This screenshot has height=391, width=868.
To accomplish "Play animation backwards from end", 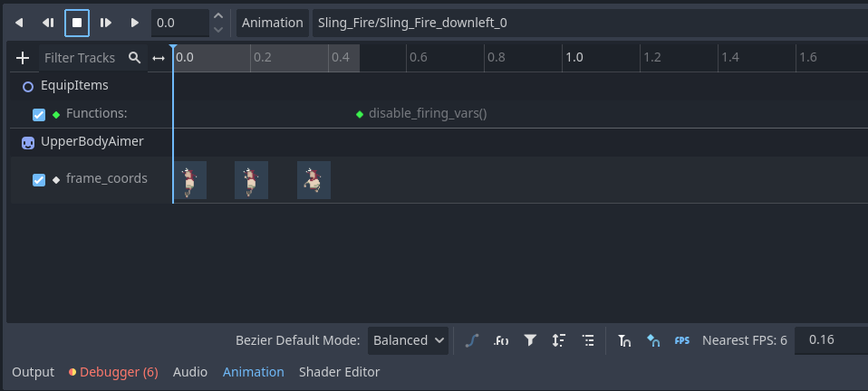I will 19,22.
